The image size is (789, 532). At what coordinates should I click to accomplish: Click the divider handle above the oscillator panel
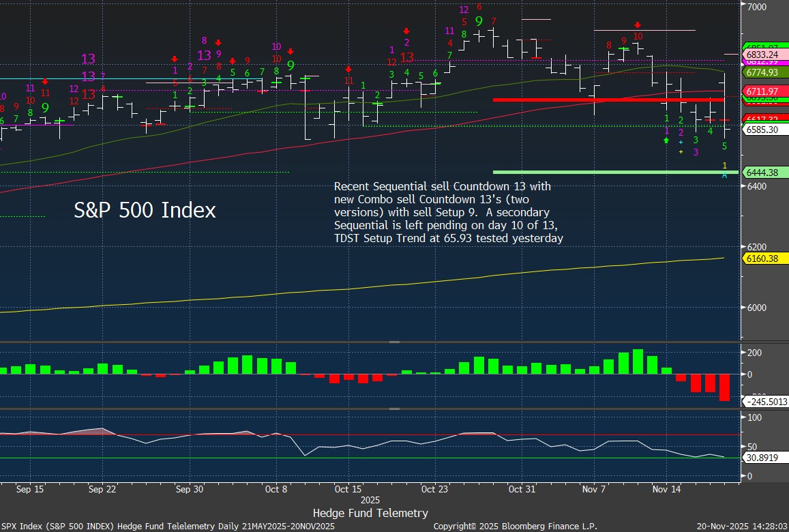[394, 409]
